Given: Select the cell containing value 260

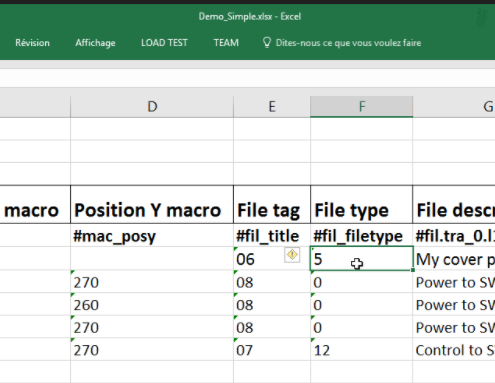Looking at the screenshot, I should (x=152, y=304).
